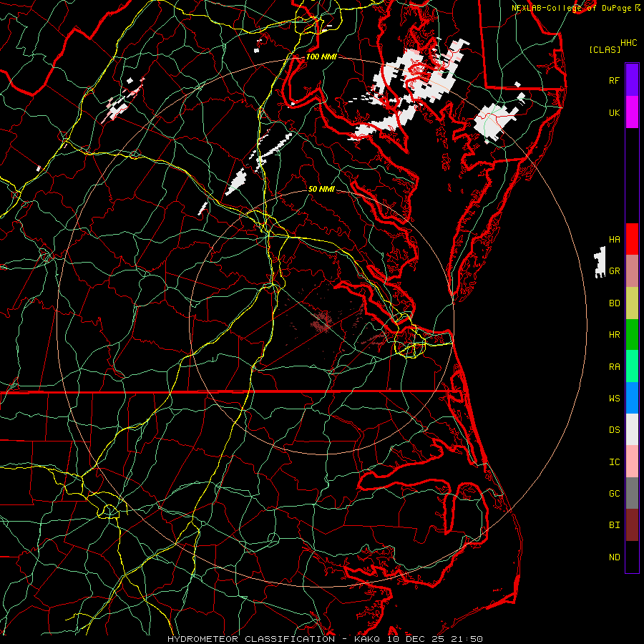The height and width of the screenshot is (644, 644).
Task: Click the white offshore echo near GR label
Action: (x=600, y=263)
